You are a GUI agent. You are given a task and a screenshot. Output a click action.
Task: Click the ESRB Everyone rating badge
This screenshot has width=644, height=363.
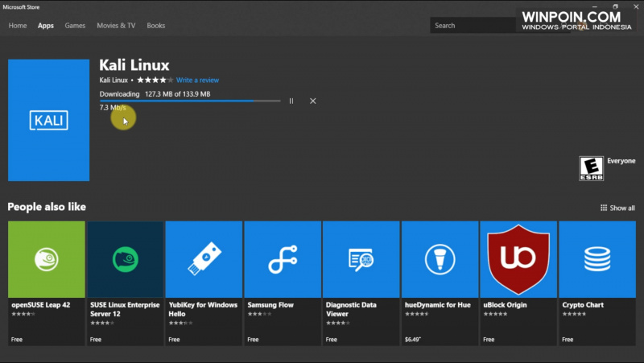point(592,168)
